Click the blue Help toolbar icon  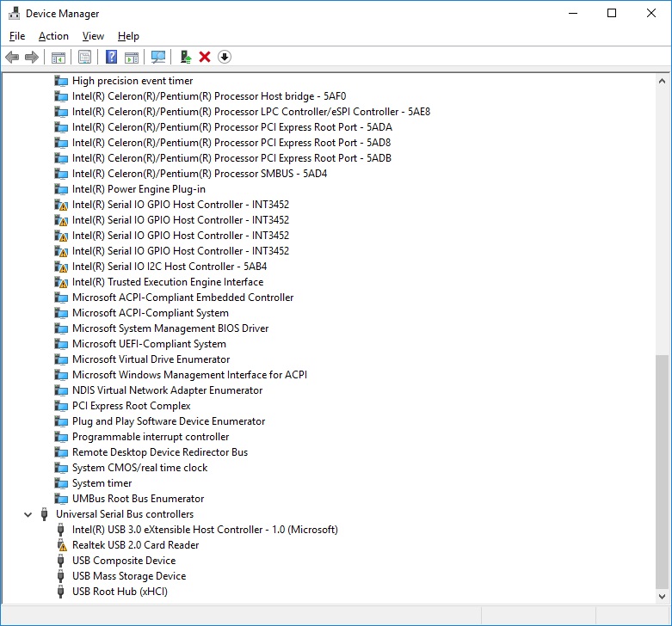pyautogui.click(x=112, y=57)
